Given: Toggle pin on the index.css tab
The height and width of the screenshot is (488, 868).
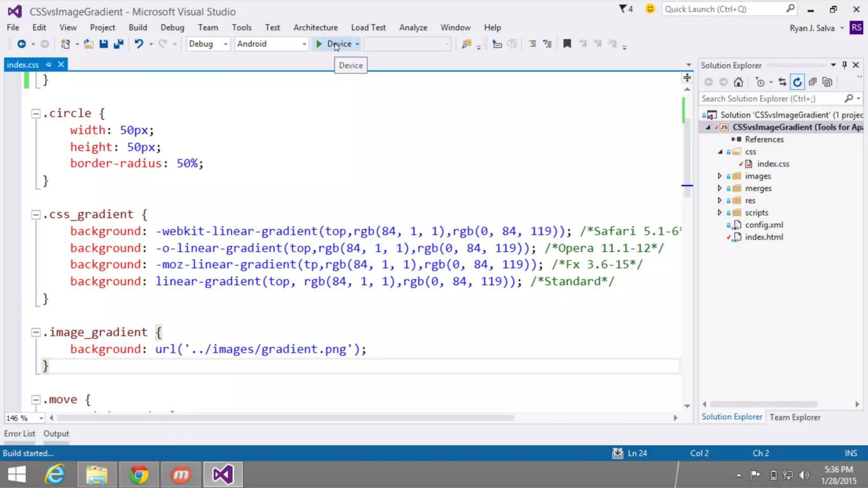Looking at the screenshot, I should click(49, 64).
